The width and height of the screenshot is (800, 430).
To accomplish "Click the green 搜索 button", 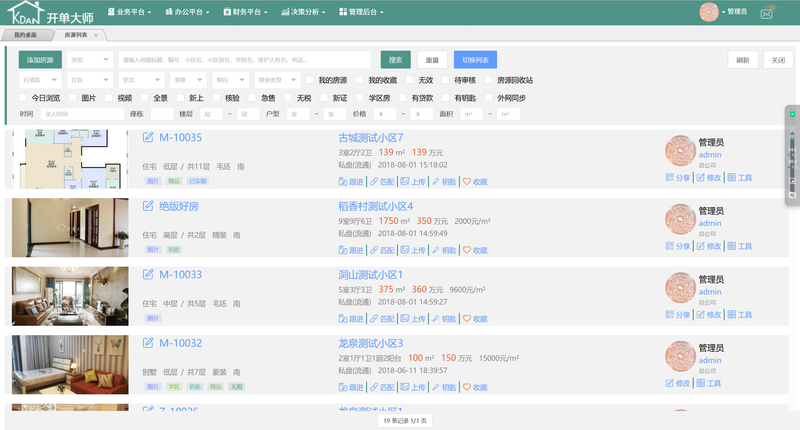I will 396,60.
